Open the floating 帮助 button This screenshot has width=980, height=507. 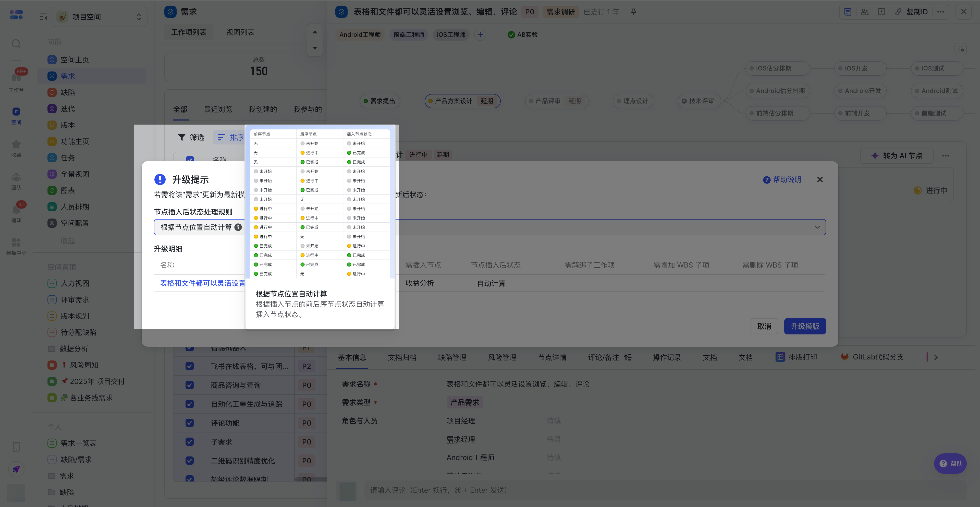(950, 464)
